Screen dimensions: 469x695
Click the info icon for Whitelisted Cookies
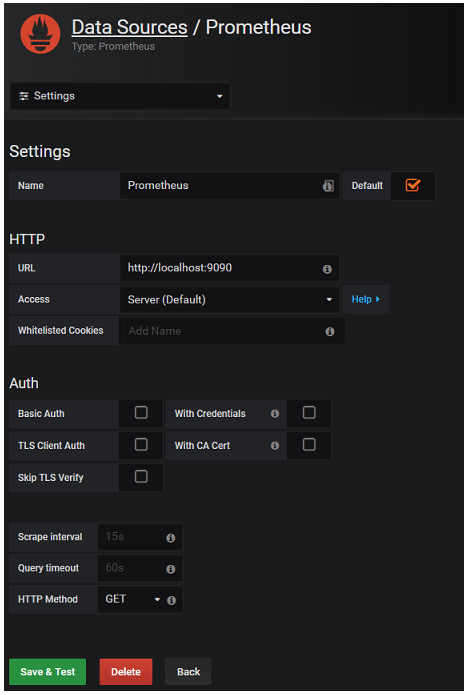coord(330,332)
